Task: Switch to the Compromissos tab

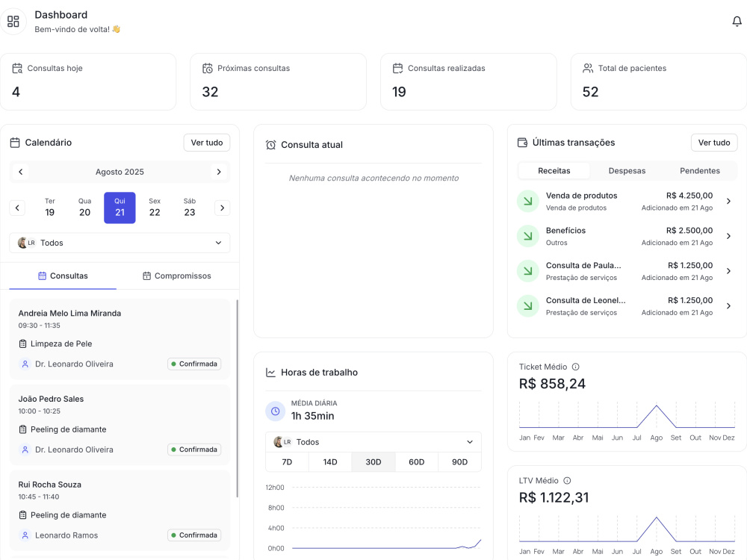Action: (177, 276)
